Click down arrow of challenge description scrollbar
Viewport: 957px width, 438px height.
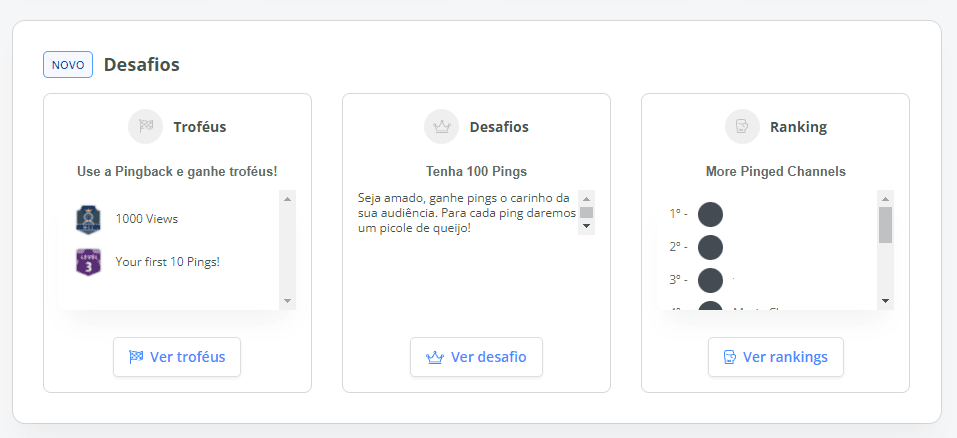tap(587, 227)
